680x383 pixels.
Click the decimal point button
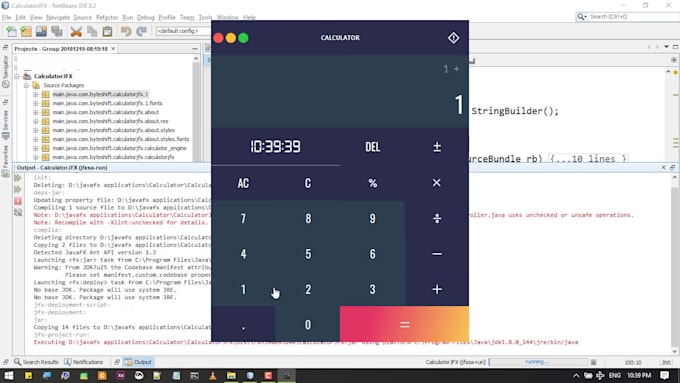[243, 324]
